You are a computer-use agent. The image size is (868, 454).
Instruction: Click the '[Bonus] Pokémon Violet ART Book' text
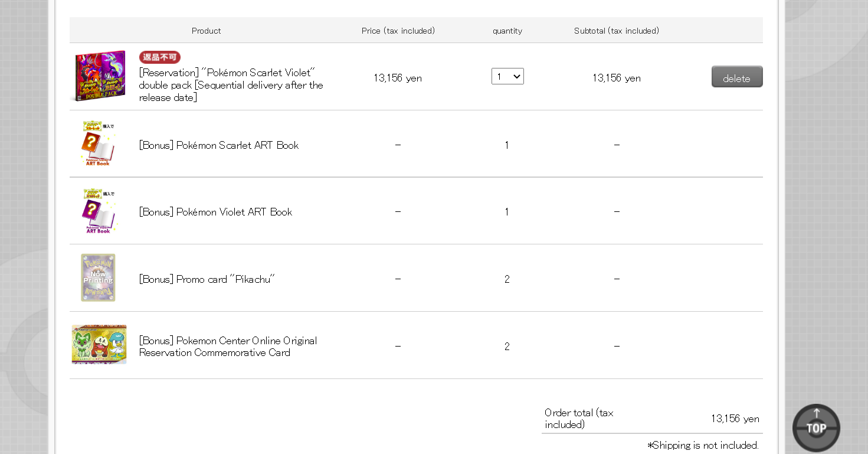[216, 212]
